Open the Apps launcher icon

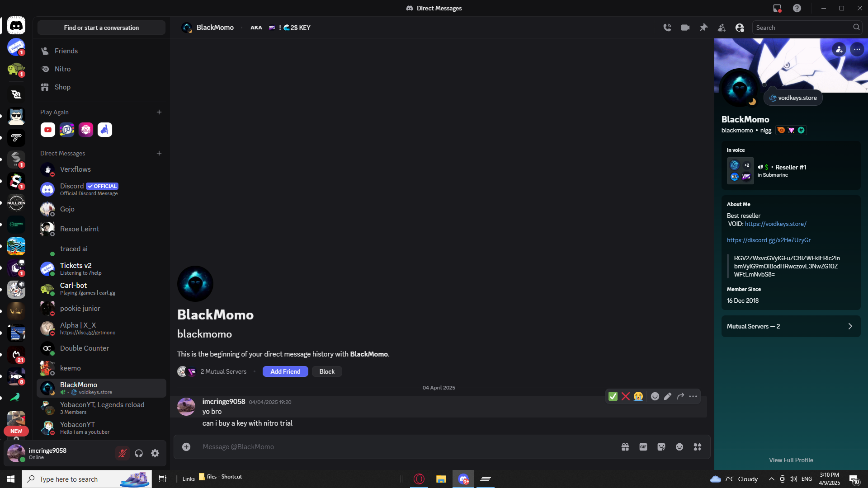(698, 447)
